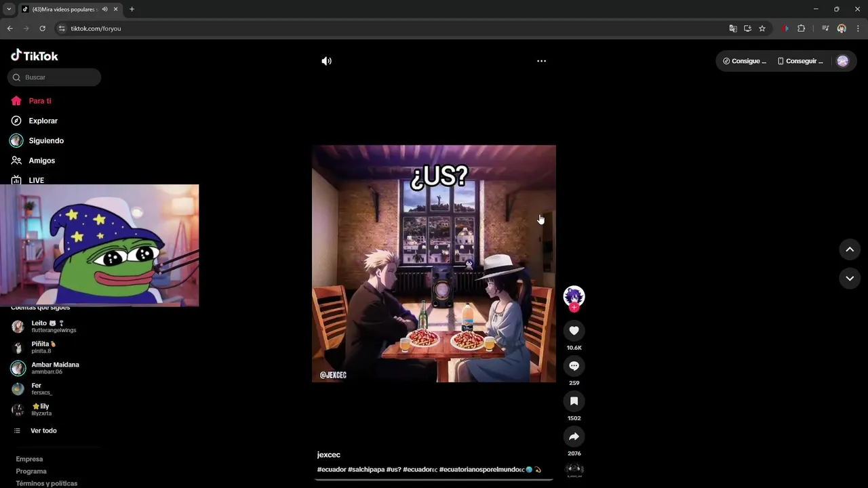868x488 pixels.
Task: Open the tab search dropdown arrow
Action: (9, 9)
